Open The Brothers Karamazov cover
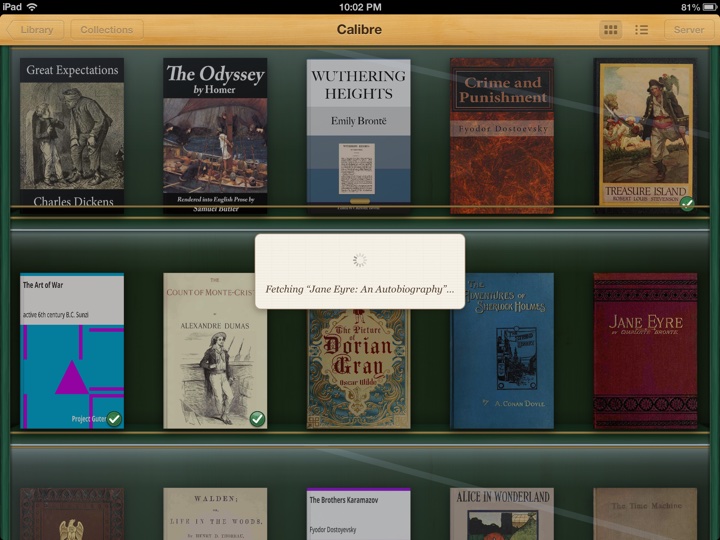Screen dimensions: 720x540 pos(359,514)
